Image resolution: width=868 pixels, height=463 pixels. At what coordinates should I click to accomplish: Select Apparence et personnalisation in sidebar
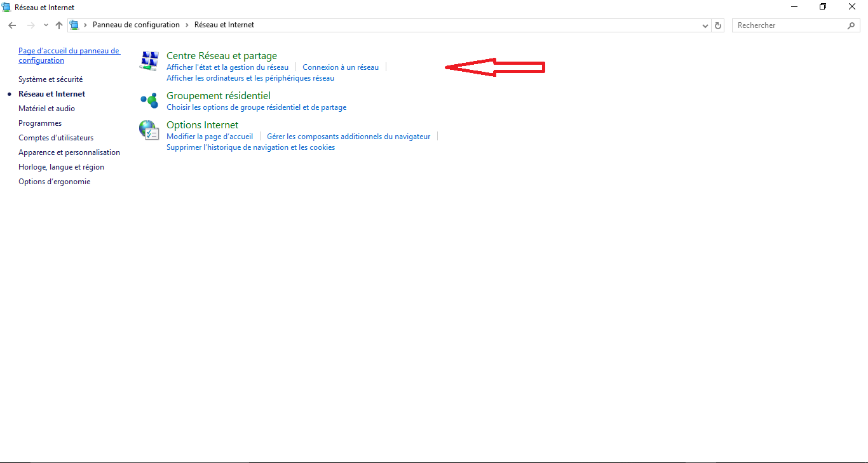[69, 152]
